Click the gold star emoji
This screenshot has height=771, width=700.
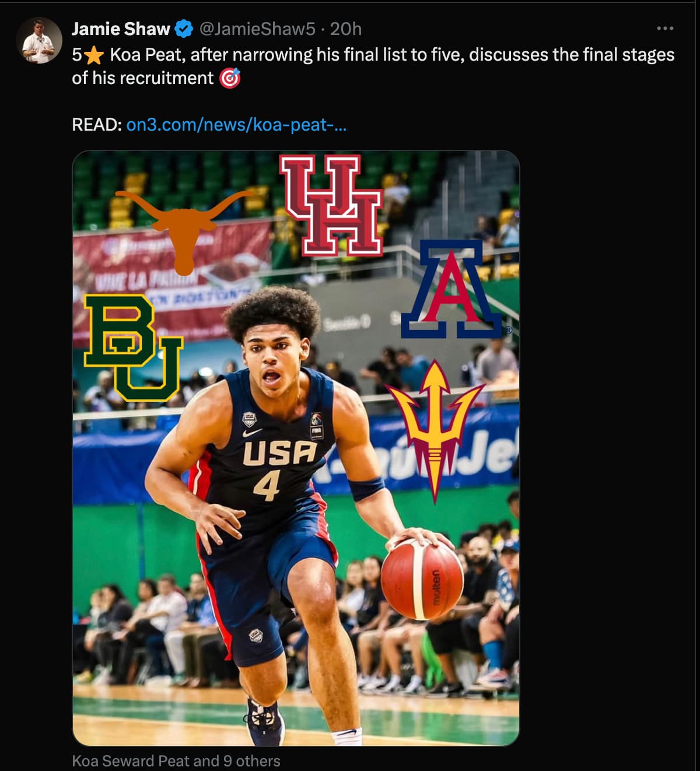tap(93, 55)
